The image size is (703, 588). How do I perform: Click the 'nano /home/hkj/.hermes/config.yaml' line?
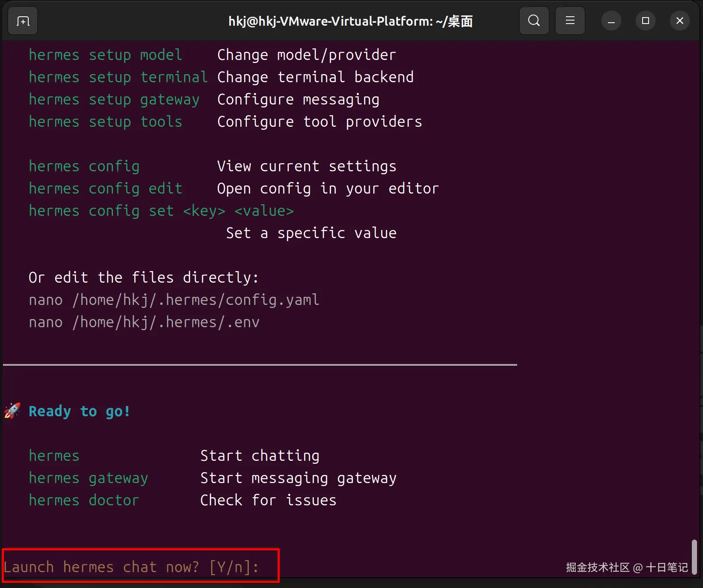point(174,300)
